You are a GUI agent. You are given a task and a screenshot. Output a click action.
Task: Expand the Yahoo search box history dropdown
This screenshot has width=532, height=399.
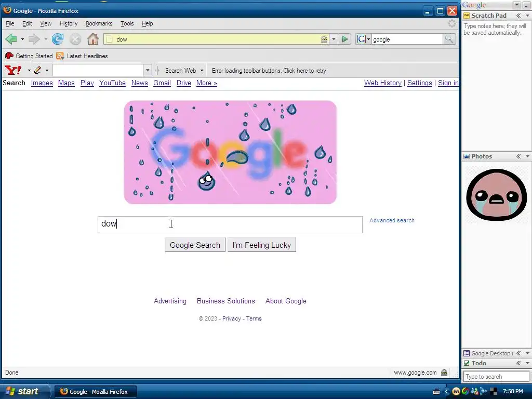pyautogui.click(x=147, y=71)
